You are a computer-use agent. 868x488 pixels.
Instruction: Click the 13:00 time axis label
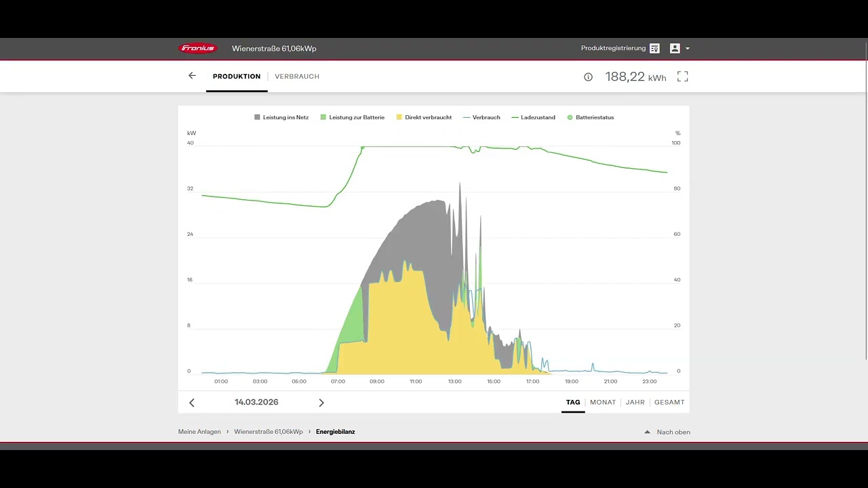click(454, 382)
